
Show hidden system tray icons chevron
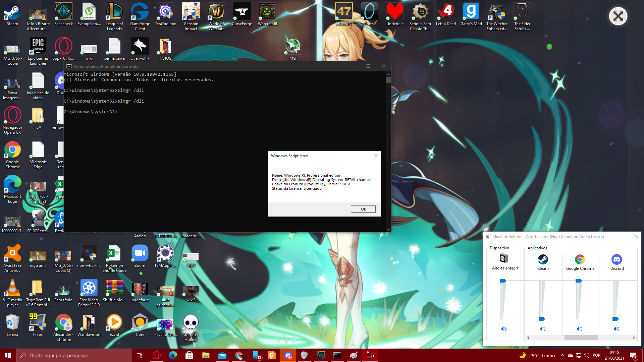tap(562, 355)
